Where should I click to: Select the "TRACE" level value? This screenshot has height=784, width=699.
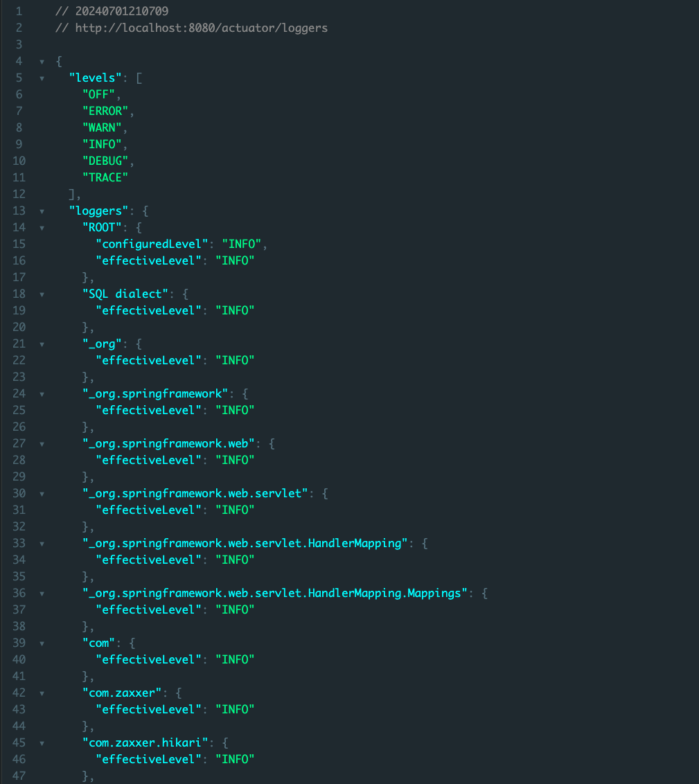point(105,177)
